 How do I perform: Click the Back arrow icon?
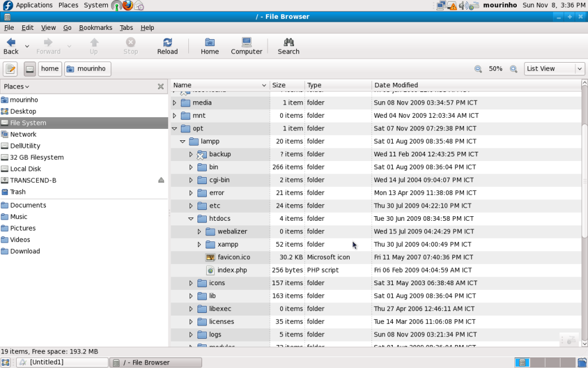click(x=11, y=43)
